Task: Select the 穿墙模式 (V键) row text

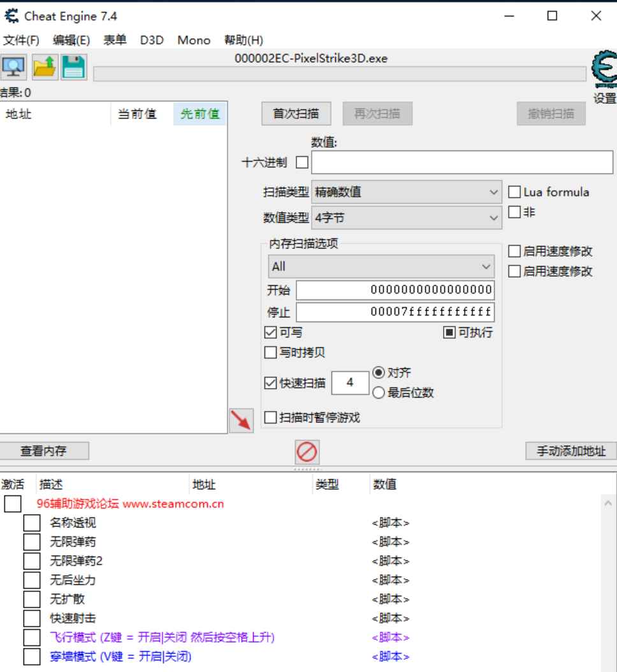Action: pyautogui.click(x=120, y=657)
